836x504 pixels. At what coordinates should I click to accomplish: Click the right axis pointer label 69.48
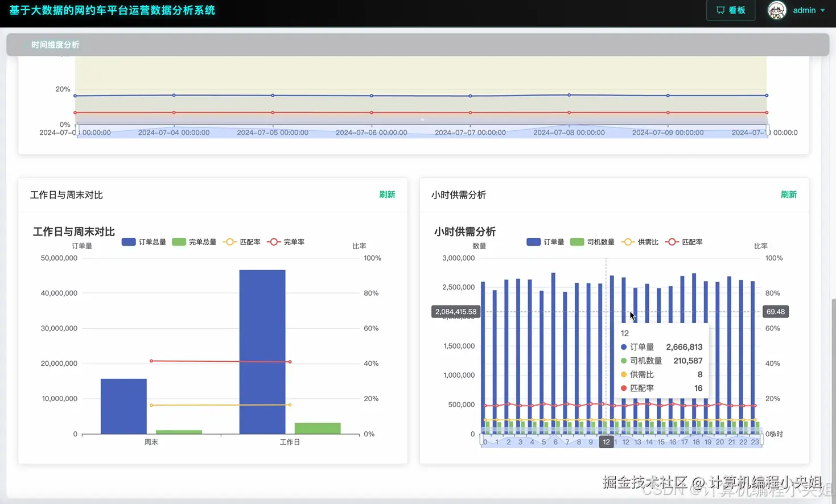coord(776,312)
